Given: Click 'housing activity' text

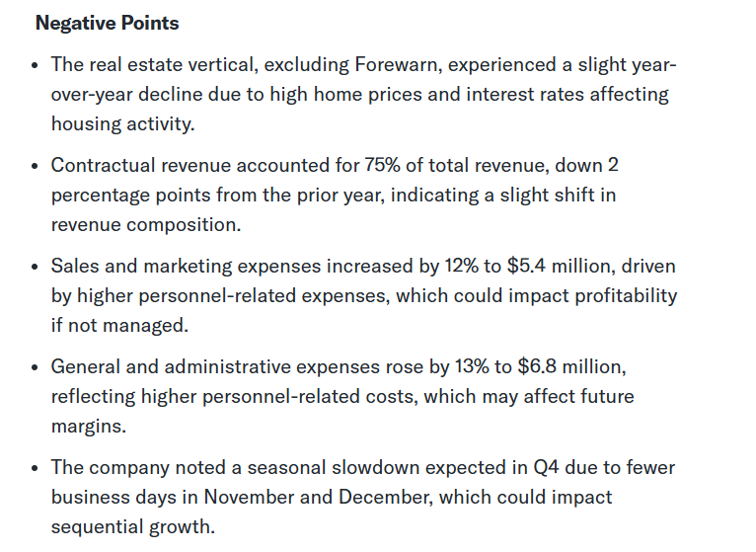Looking at the screenshot, I should click(122, 124).
